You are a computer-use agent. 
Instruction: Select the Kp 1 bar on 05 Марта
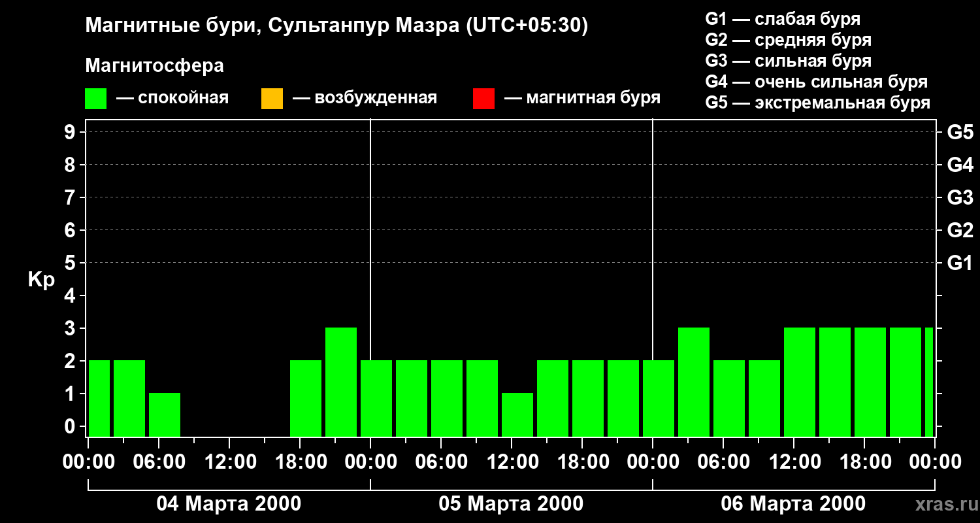tap(517, 414)
